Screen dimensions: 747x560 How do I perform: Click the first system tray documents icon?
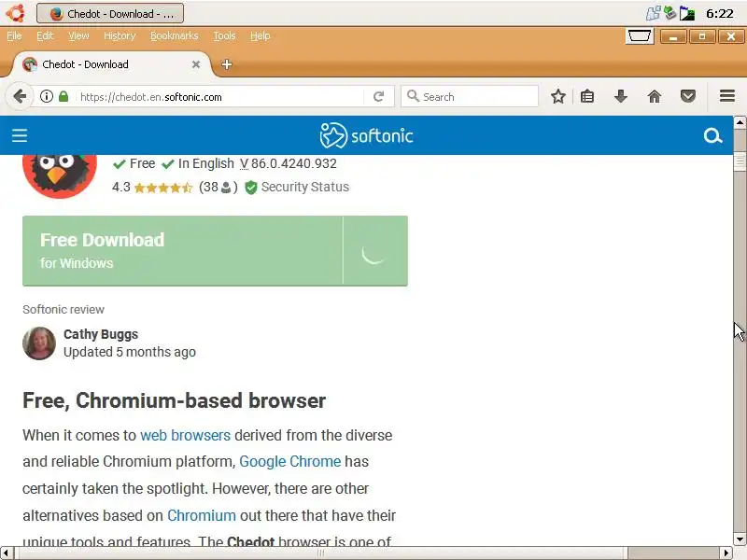653,13
